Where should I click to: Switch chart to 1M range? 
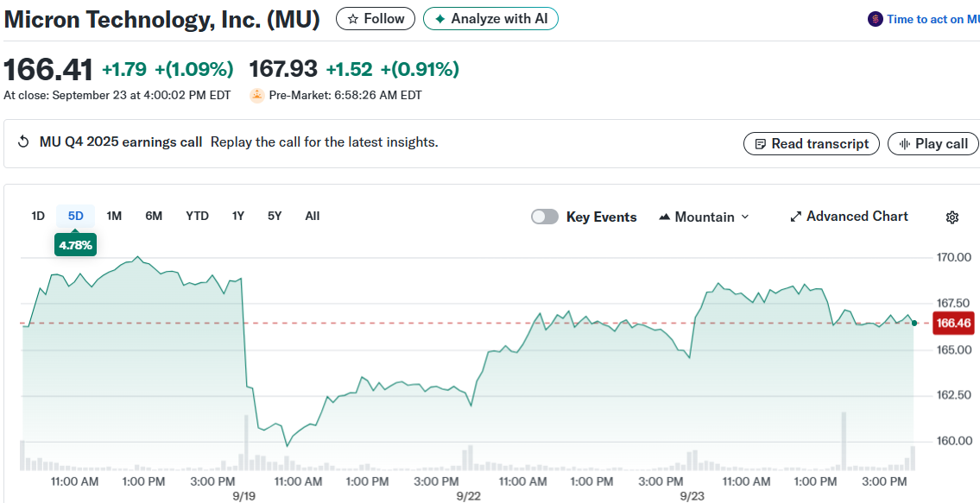tap(114, 217)
